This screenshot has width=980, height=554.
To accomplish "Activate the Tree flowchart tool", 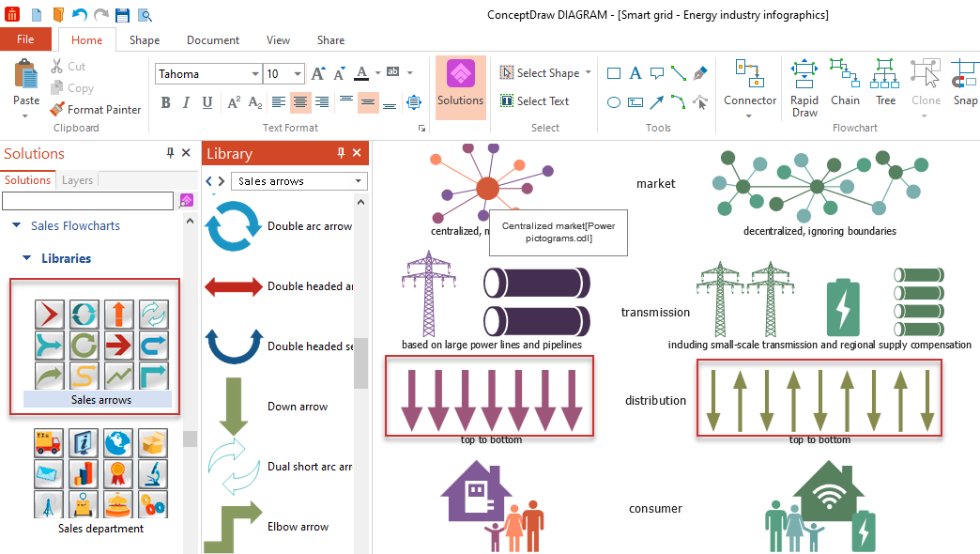I will [x=885, y=83].
